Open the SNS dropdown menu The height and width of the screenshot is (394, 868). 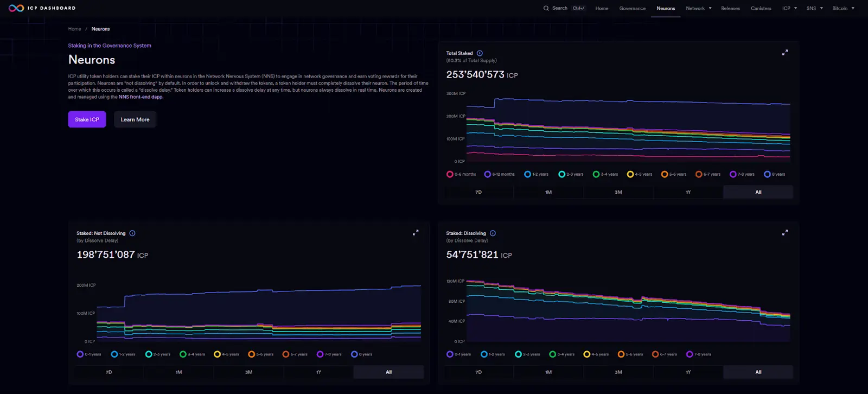pyautogui.click(x=815, y=8)
